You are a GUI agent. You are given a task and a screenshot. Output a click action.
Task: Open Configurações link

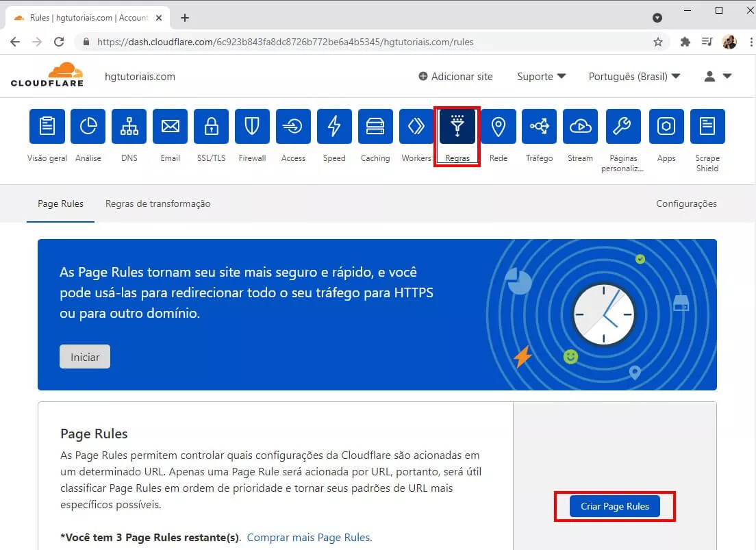click(x=686, y=203)
